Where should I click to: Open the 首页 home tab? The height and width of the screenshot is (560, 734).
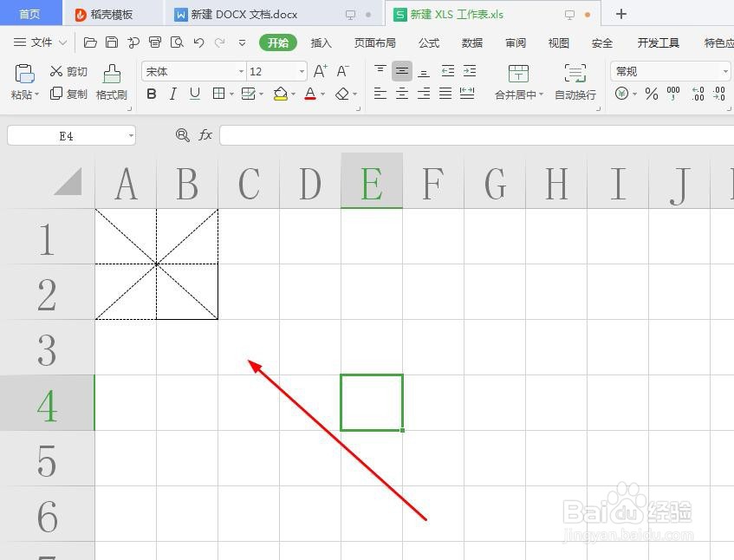[x=30, y=13]
